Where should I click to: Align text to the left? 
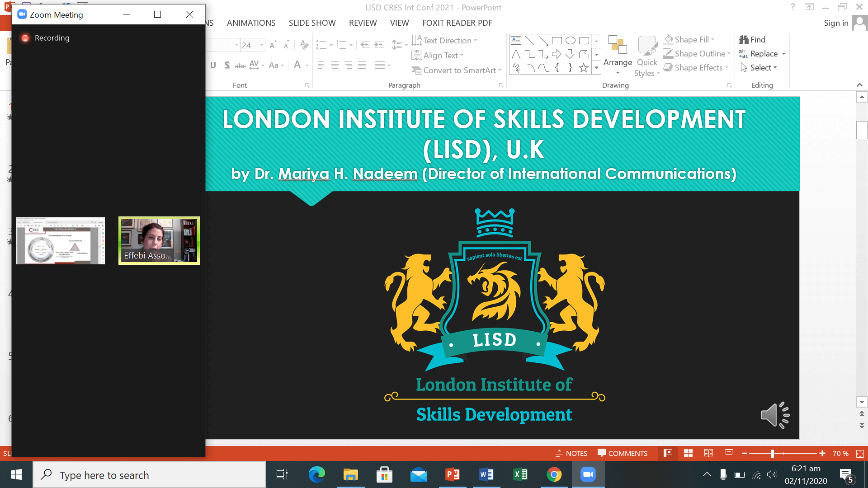[x=321, y=66]
